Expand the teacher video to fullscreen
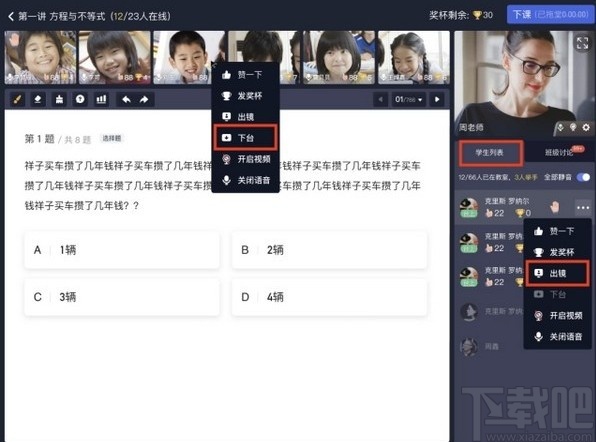 point(582,43)
